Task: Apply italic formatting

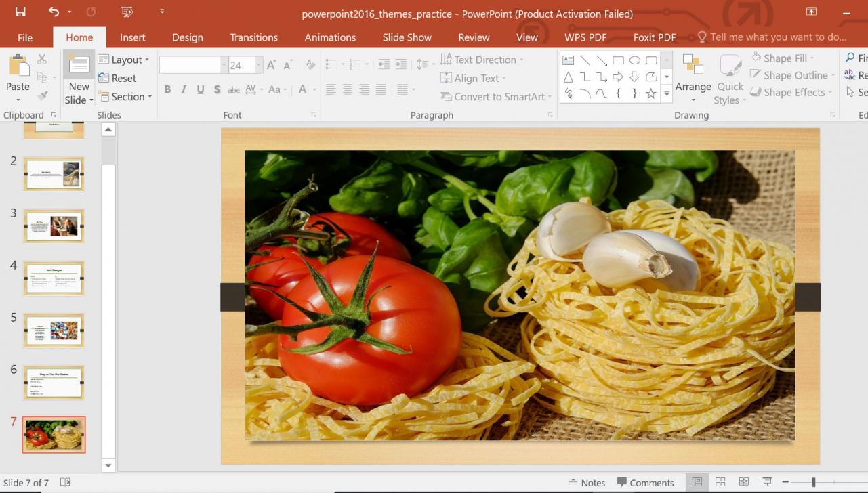Action: pyautogui.click(x=183, y=89)
